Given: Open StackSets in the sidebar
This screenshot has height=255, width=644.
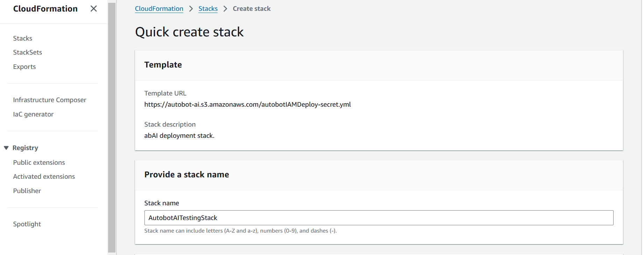Looking at the screenshot, I should point(28,52).
